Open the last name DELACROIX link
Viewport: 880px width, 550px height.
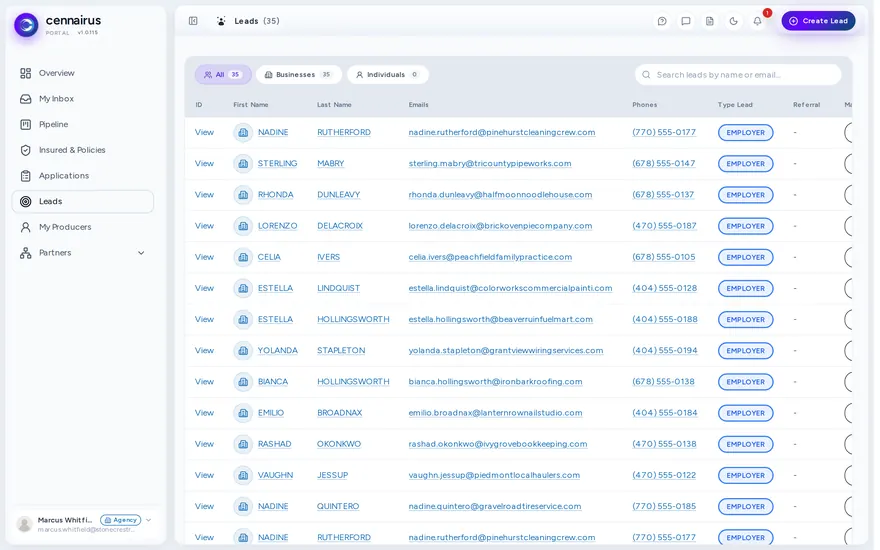pos(340,226)
